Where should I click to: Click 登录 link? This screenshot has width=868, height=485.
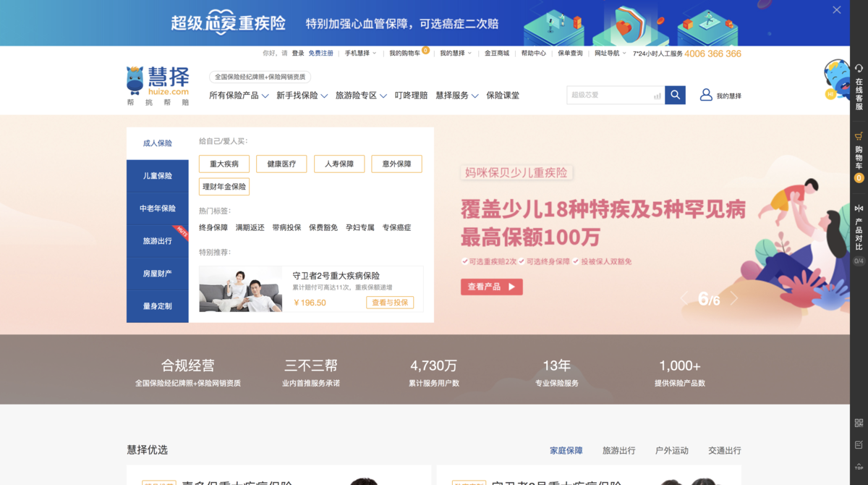point(298,54)
